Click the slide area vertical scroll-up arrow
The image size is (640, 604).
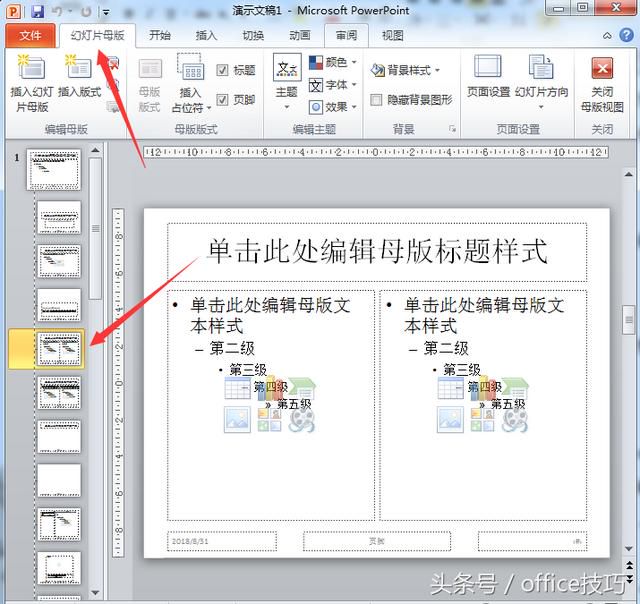click(x=629, y=174)
